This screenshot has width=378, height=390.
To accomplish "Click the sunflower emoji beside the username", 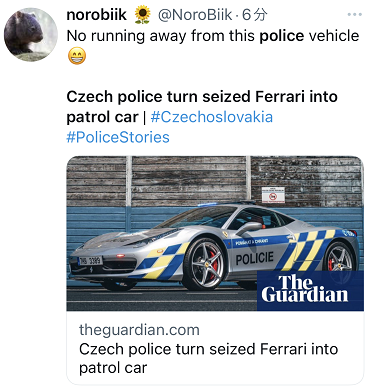I will pyautogui.click(x=142, y=15).
